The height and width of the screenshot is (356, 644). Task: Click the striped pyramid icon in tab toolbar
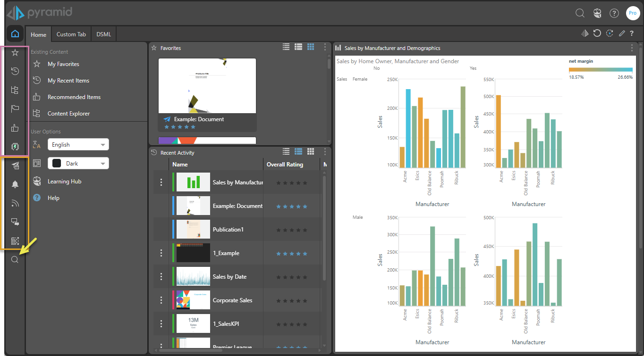[585, 33]
